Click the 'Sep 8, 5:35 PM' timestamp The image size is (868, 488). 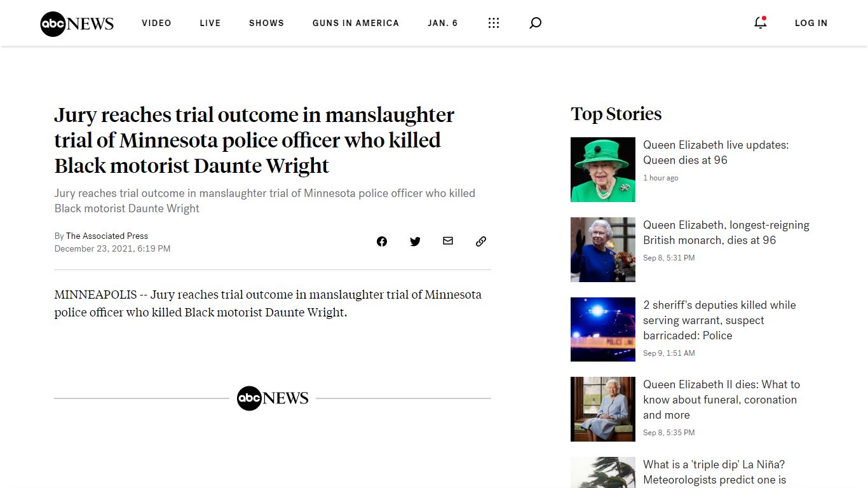click(x=669, y=433)
